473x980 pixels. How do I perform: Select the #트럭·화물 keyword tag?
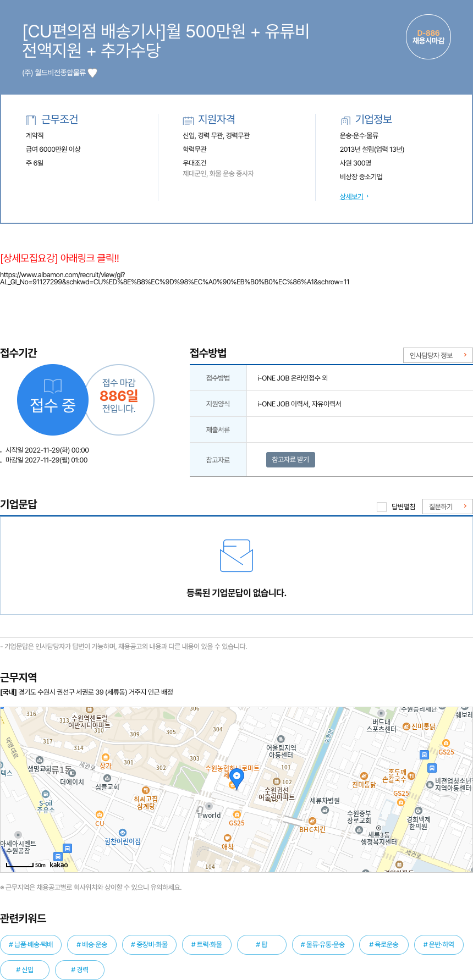(207, 945)
